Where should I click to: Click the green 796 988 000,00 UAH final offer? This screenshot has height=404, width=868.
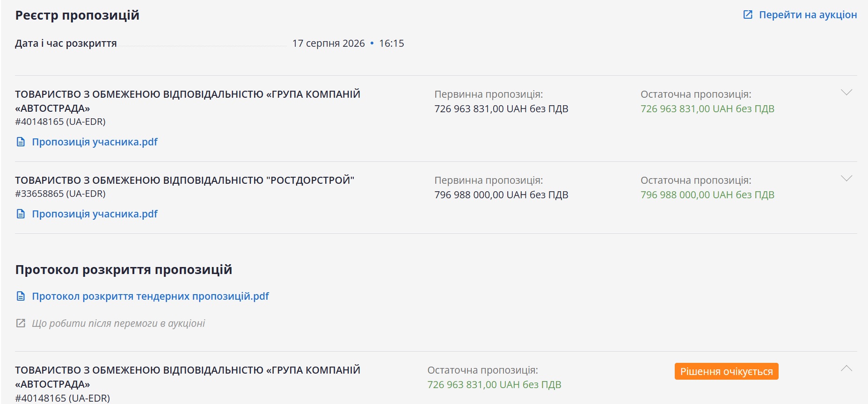[x=707, y=195]
